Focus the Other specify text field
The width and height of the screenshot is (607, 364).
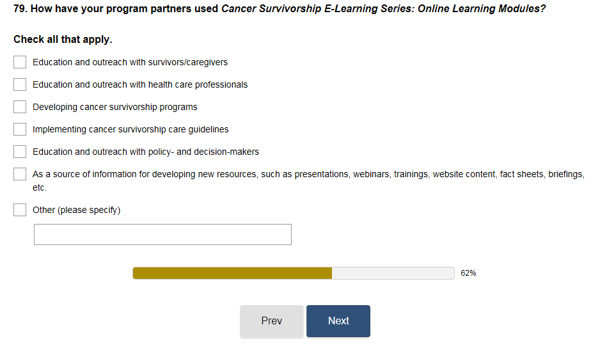162,234
